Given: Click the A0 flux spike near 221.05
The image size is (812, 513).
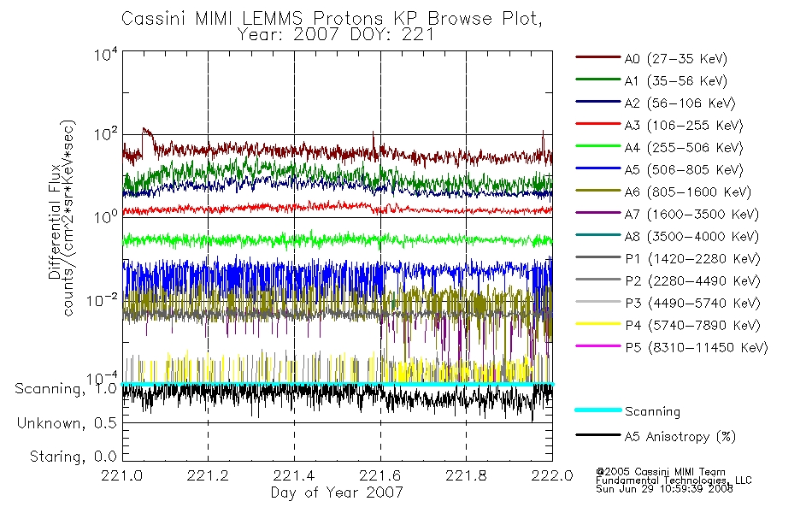Looking at the screenshot, I should tap(146, 133).
